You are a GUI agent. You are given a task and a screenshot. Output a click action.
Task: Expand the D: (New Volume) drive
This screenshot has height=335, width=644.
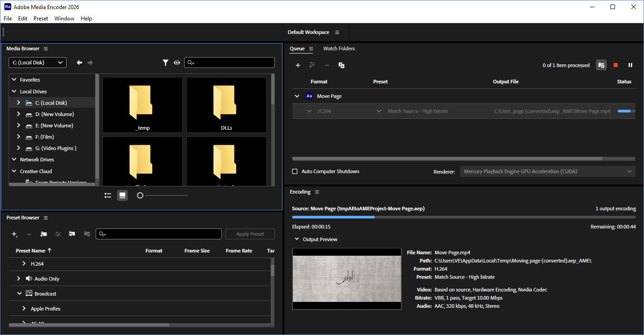(19, 114)
